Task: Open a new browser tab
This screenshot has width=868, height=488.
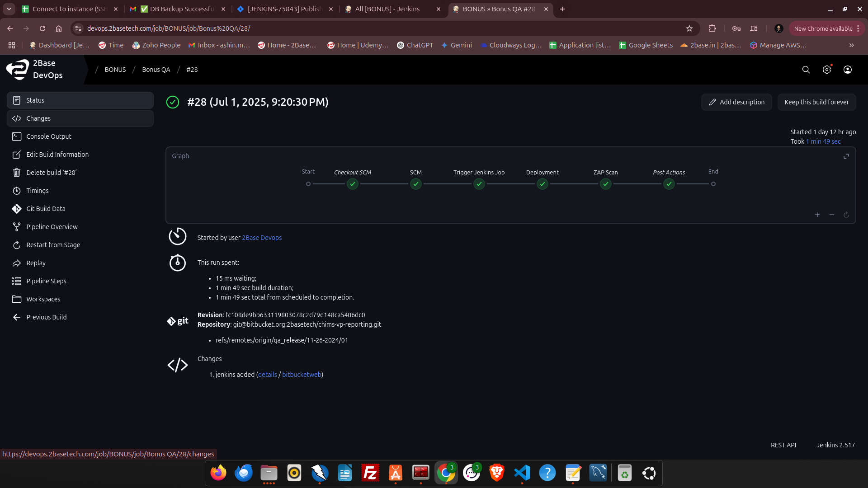Action: [x=562, y=9]
